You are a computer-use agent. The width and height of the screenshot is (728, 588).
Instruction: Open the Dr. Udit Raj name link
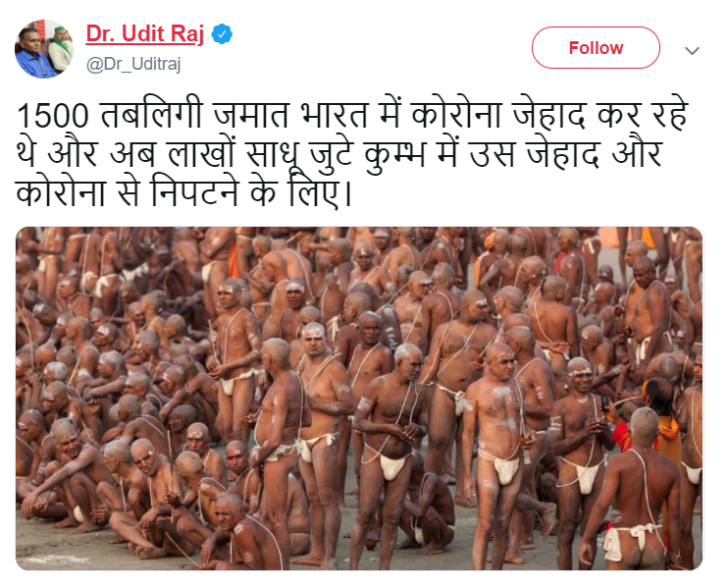pos(145,34)
